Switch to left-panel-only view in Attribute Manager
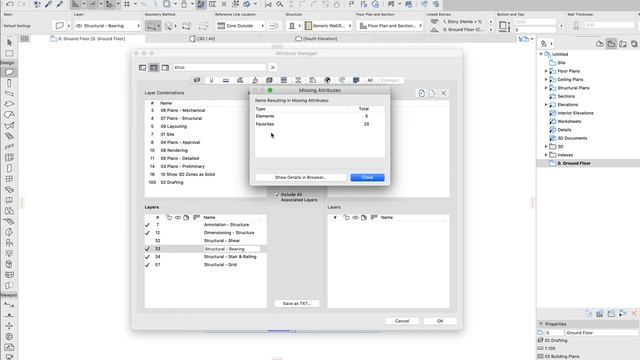 coord(142,67)
